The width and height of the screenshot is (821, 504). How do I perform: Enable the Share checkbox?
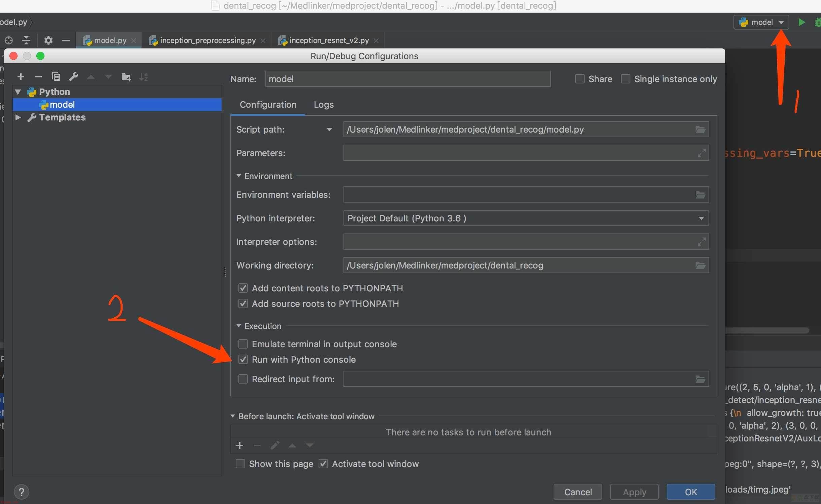coord(580,79)
